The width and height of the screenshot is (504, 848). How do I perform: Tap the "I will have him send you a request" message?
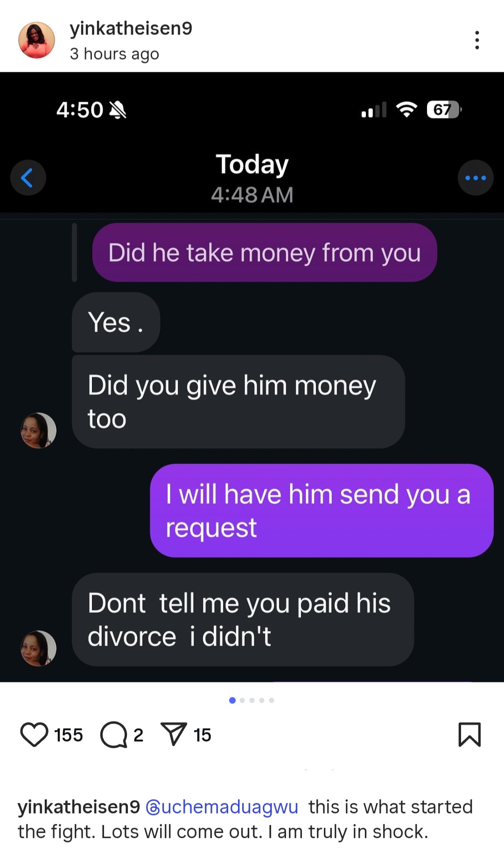click(322, 511)
